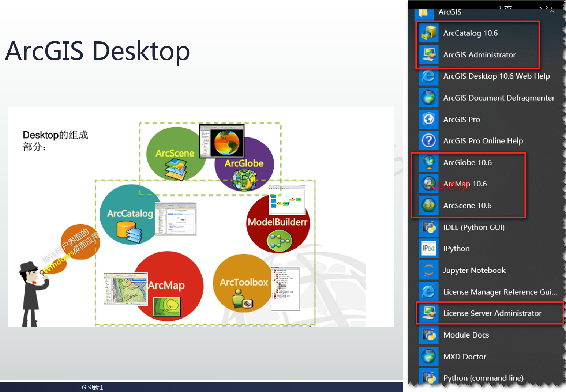Click the ArcMap 10.6 magnifier icon
This screenshot has height=392, width=566.
tap(428, 184)
